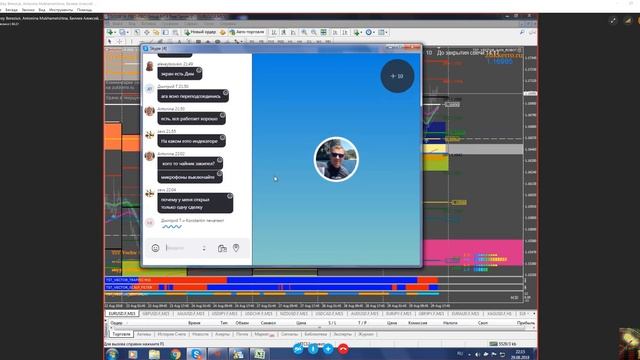
Task: Select the crosshair tool in MetaTrader
Action: click(x=119, y=41)
